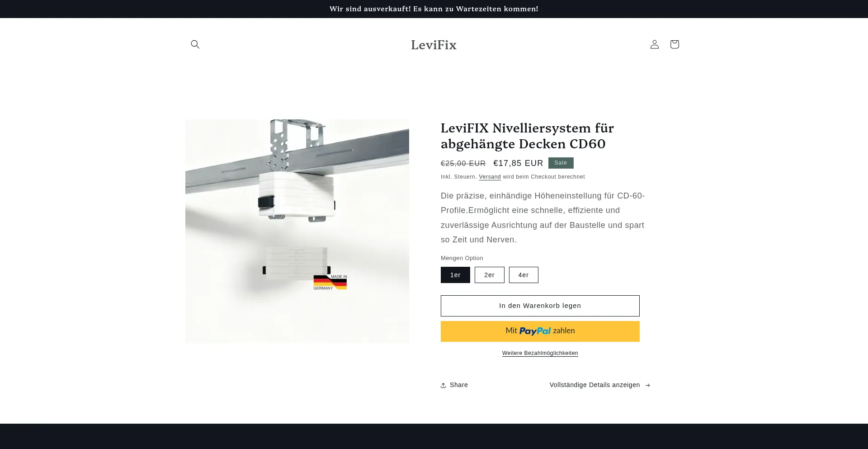Image resolution: width=868 pixels, height=449 pixels.
Task: Go to LeviFix homepage logo
Action: tap(434, 45)
